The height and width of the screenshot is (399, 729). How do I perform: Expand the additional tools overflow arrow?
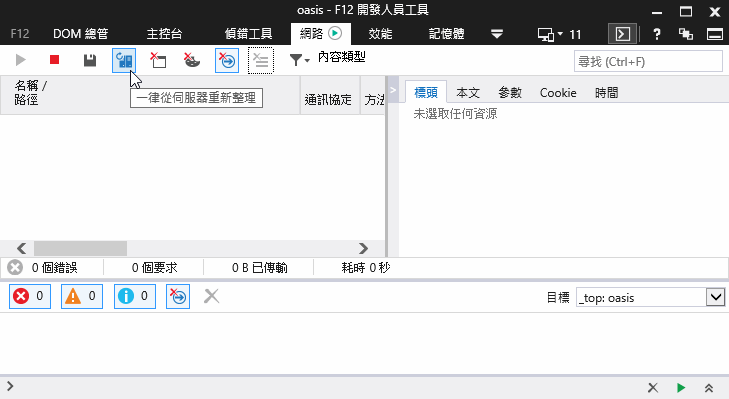click(x=497, y=34)
